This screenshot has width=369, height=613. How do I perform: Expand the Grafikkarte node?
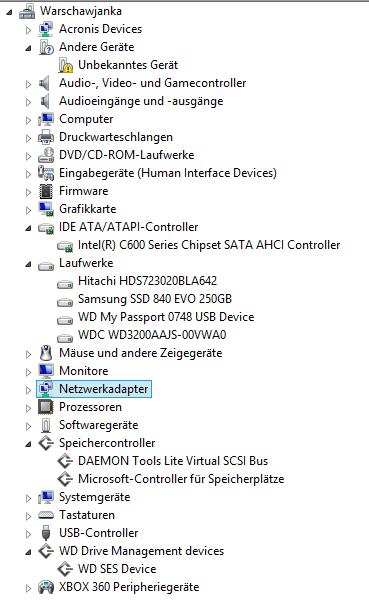(28, 210)
